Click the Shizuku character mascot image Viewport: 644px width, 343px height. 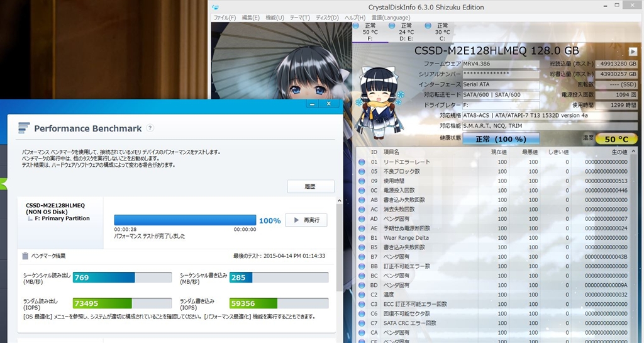379,103
